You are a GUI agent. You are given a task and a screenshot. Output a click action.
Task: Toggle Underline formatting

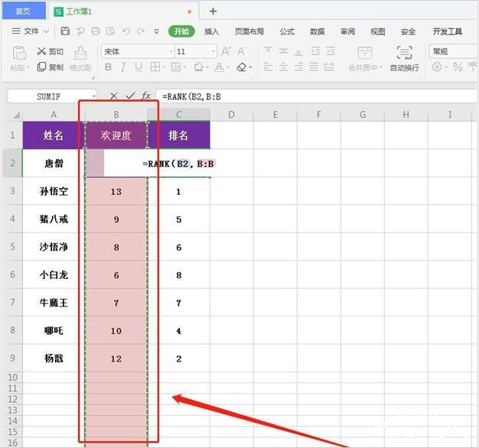click(138, 67)
